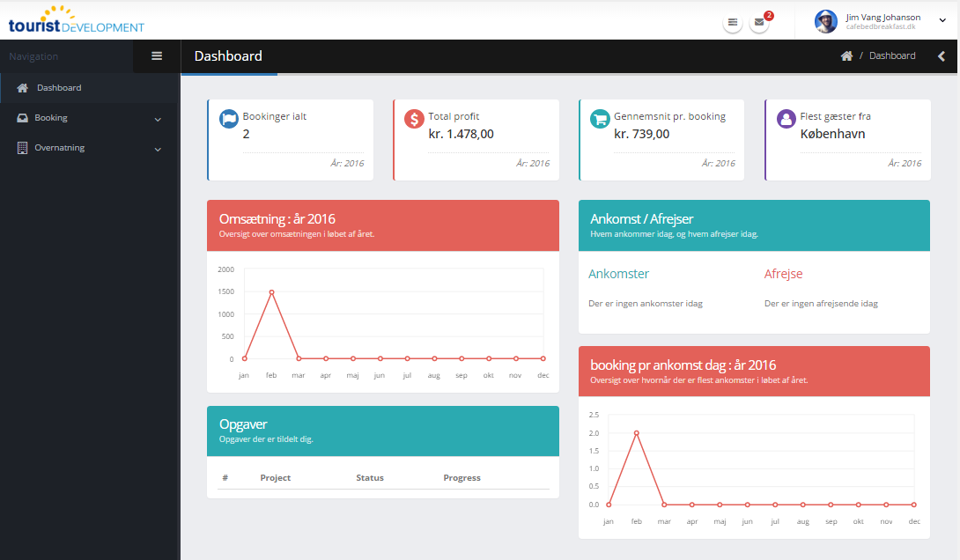
Task: Expand the Booking submenu chevron
Action: (158, 119)
